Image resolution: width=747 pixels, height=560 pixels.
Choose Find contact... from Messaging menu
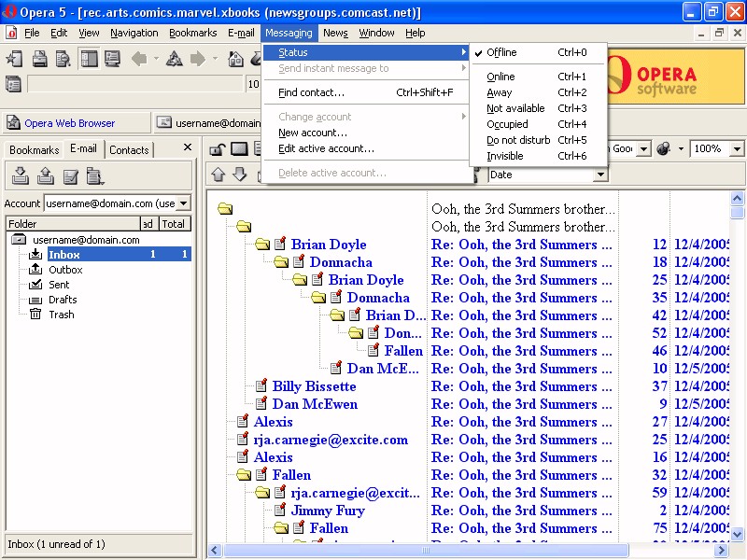pos(365,92)
